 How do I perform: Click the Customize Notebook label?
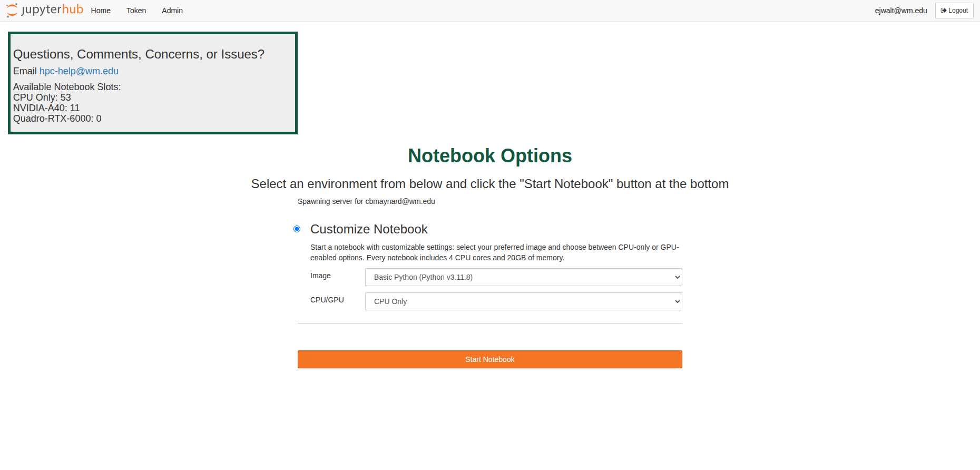tap(369, 229)
